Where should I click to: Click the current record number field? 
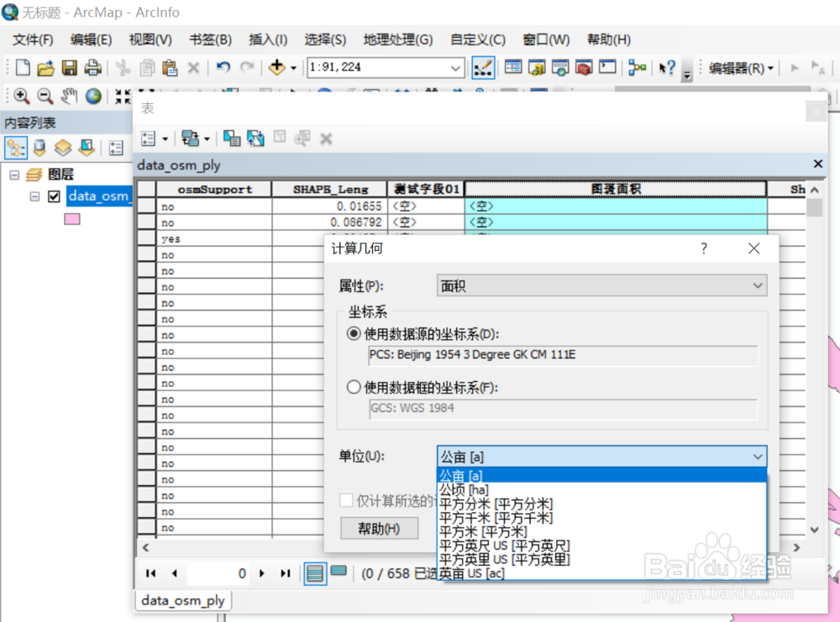[x=217, y=573]
